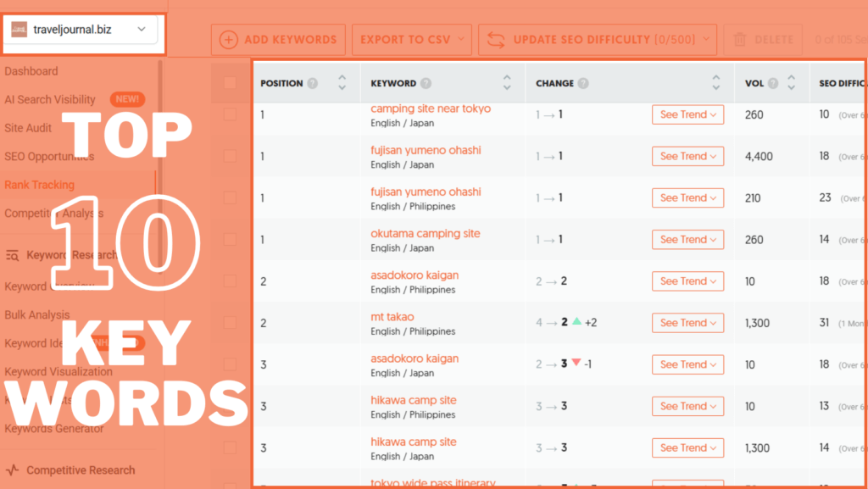Expand the Export to CSV dropdown

pyautogui.click(x=461, y=39)
